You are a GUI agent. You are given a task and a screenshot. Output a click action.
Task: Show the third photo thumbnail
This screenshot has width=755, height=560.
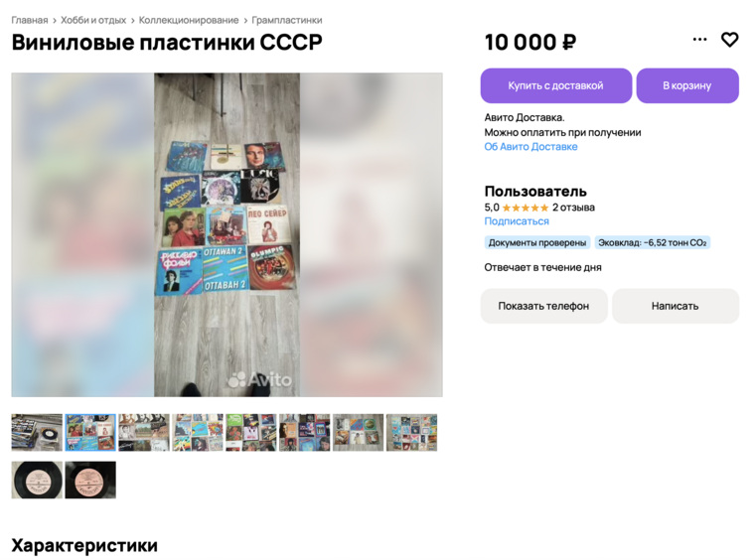[x=144, y=433]
